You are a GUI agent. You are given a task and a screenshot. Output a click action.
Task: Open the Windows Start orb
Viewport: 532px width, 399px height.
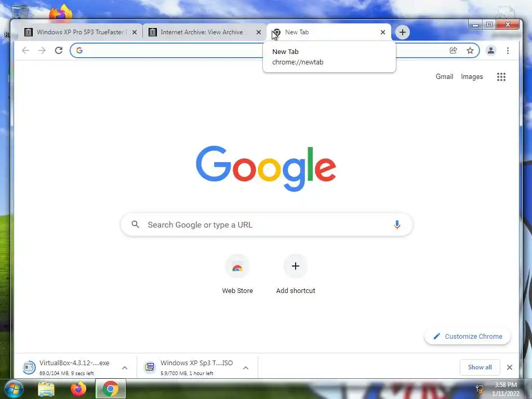pos(14,389)
